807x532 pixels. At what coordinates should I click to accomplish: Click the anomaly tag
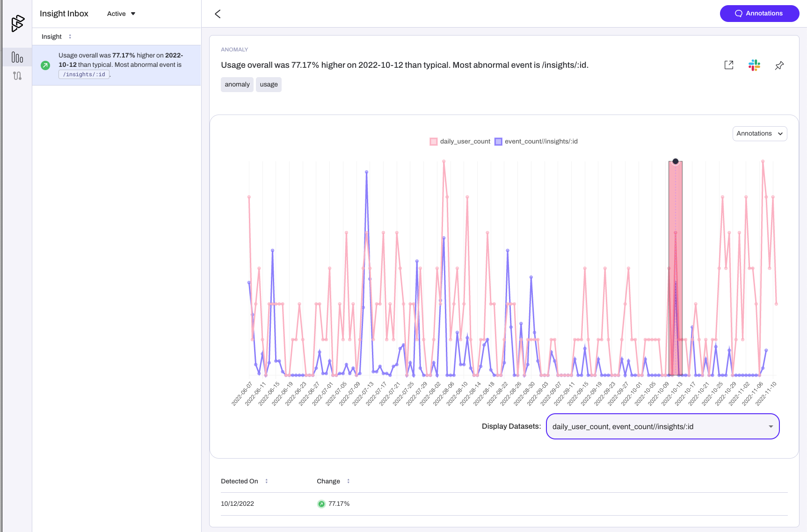(237, 85)
